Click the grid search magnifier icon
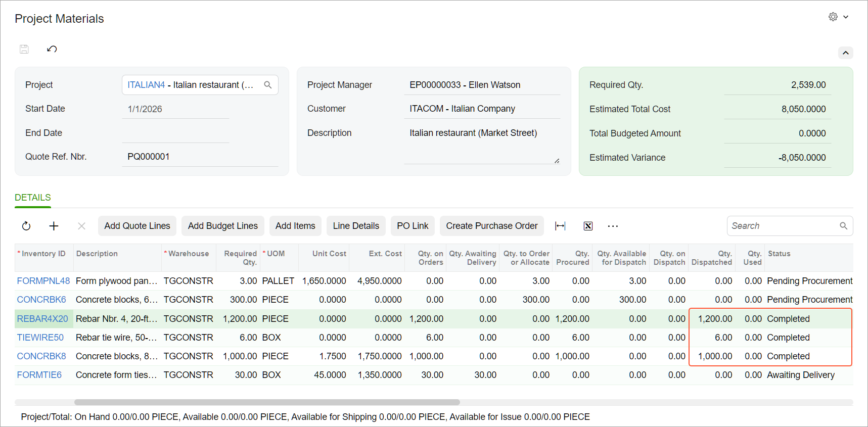The image size is (868, 427). [x=843, y=226]
